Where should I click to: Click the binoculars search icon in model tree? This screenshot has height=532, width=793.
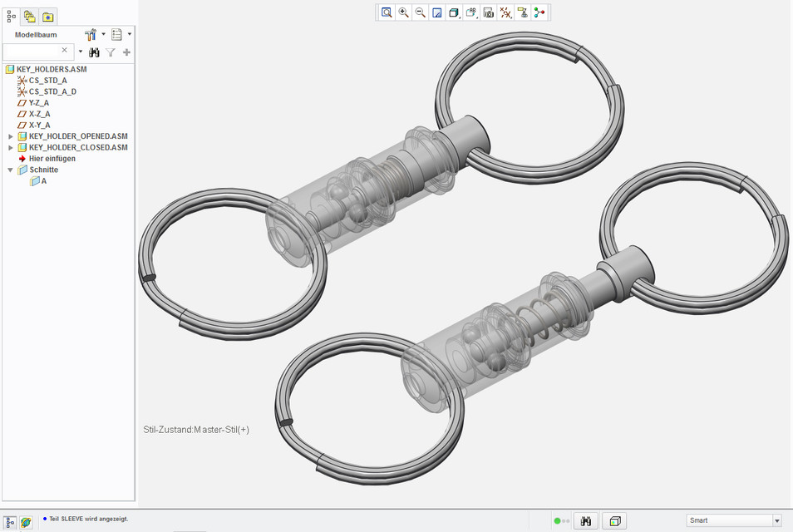pyautogui.click(x=94, y=52)
